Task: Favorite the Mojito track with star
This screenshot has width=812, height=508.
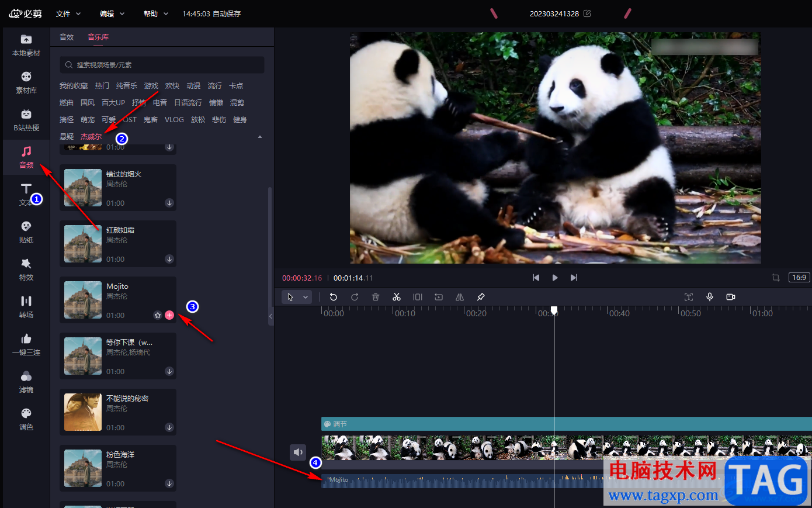Action: [x=158, y=315]
